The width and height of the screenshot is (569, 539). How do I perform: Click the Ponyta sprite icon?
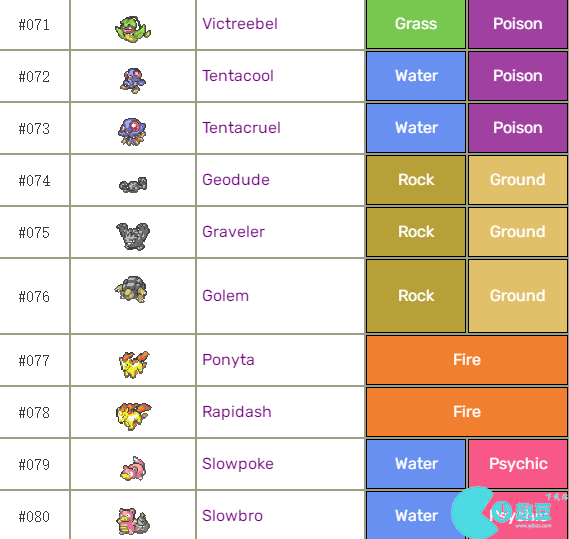[x=134, y=364]
